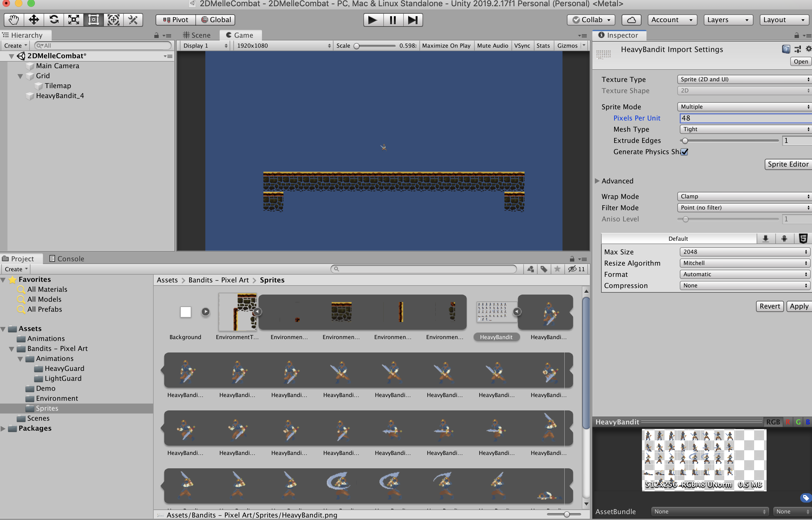Open the Console tab
This screenshot has height=520, width=812.
[x=67, y=259]
